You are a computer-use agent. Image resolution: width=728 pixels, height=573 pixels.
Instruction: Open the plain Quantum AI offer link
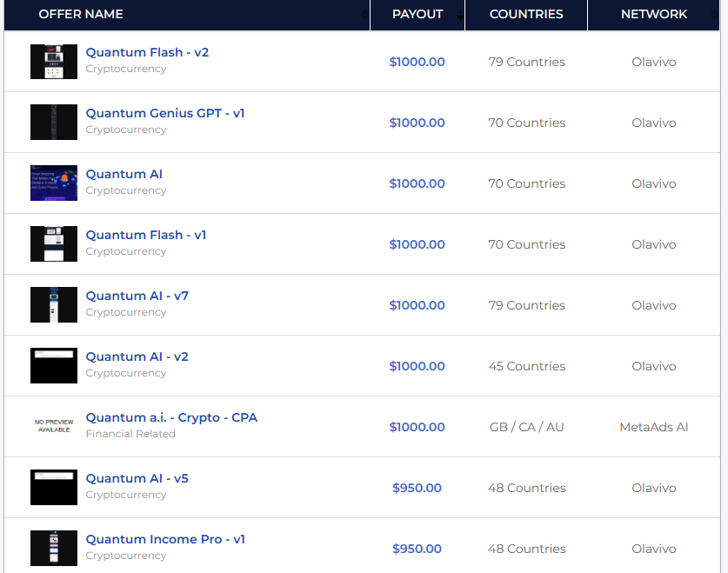(124, 174)
